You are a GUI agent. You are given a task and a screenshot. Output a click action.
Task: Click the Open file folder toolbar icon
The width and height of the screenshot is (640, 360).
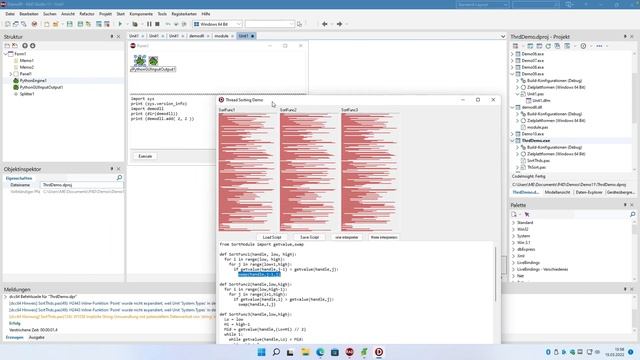click(56, 24)
